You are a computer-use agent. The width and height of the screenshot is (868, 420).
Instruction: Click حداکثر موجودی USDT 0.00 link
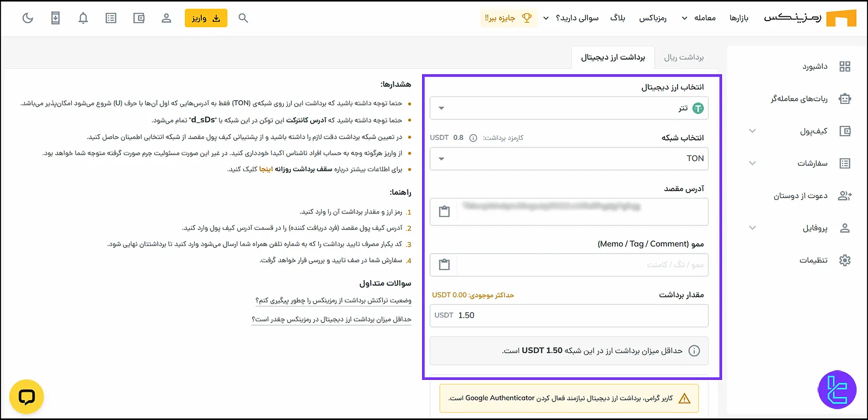pos(473,295)
